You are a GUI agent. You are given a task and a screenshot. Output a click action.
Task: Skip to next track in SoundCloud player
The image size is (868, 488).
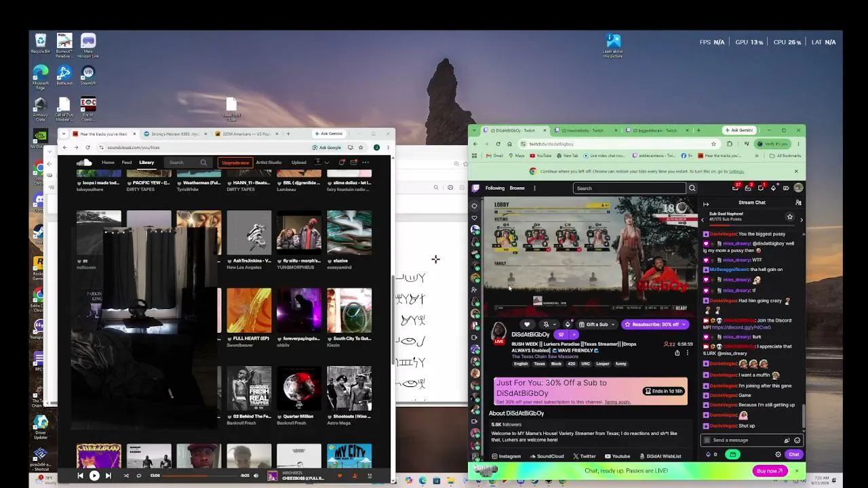108,476
